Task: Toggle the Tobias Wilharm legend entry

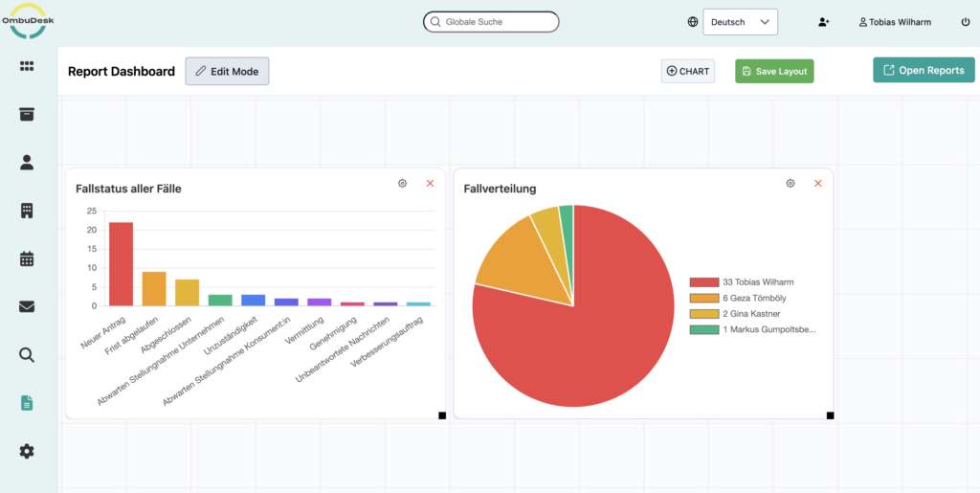Action: tap(757, 282)
